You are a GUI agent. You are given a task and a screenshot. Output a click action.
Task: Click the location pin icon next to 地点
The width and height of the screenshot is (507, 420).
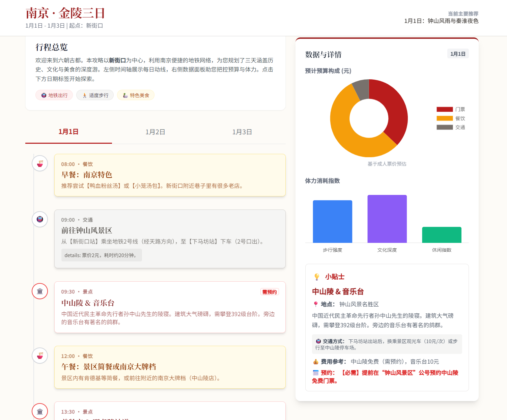tap(316, 304)
